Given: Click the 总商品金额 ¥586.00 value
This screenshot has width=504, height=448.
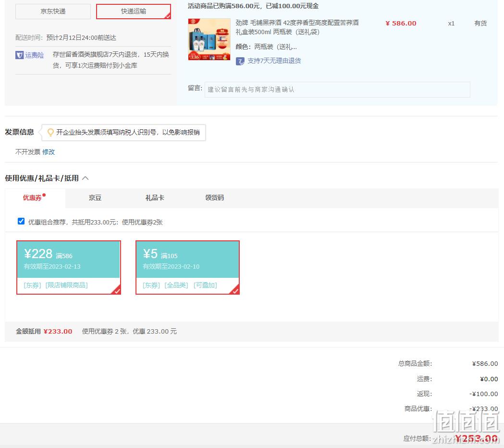Looking at the screenshot, I should (485, 364).
